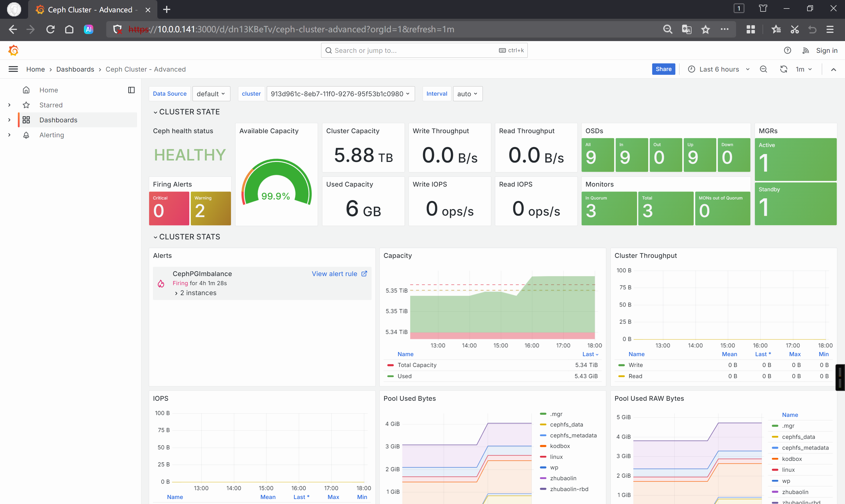Screen dimensions: 845x504
Task: Open the browser home page icon
Action: tap(69, 30)
